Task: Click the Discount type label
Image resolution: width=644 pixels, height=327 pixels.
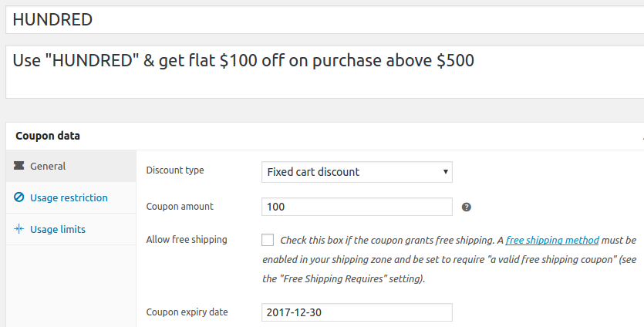Action: (175, 170)
